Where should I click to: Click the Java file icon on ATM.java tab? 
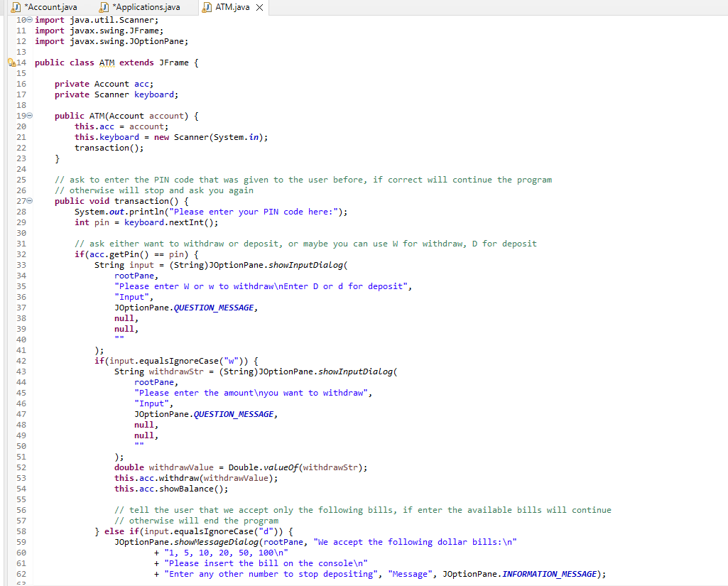tap(207, 8)
